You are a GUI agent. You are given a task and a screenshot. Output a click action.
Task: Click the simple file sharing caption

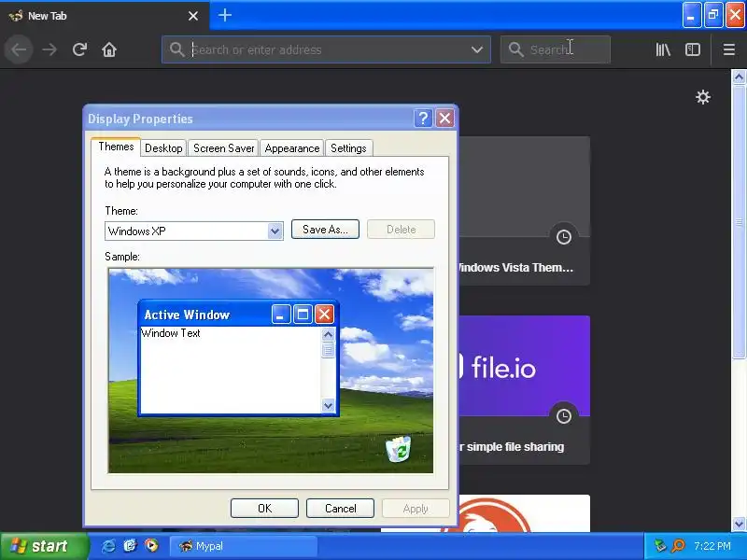(x=512, y=447)
